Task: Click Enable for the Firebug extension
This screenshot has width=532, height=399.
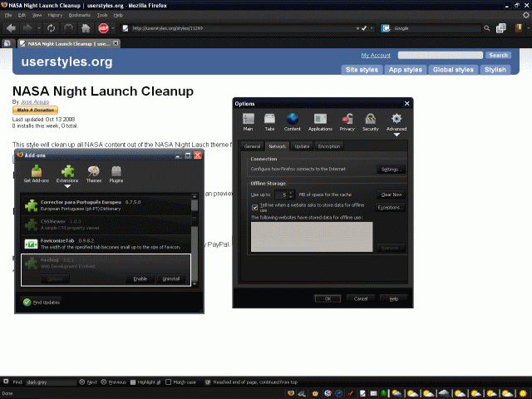Action: (140, 279)
